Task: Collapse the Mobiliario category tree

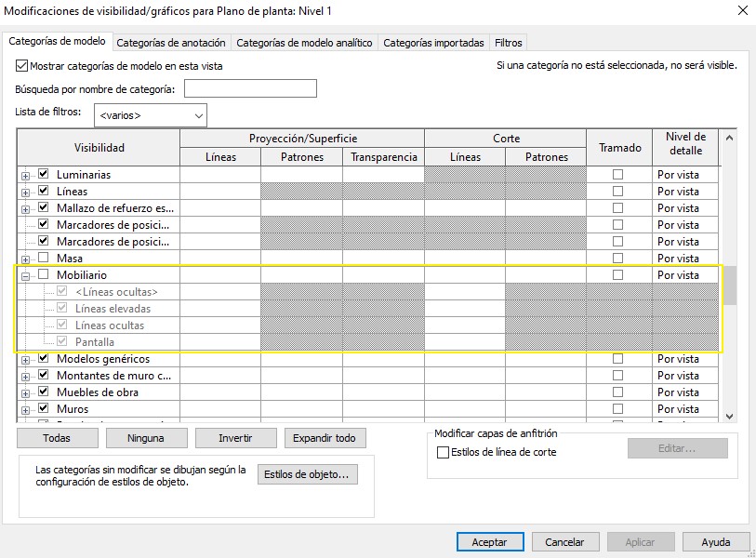Action: 25,275
